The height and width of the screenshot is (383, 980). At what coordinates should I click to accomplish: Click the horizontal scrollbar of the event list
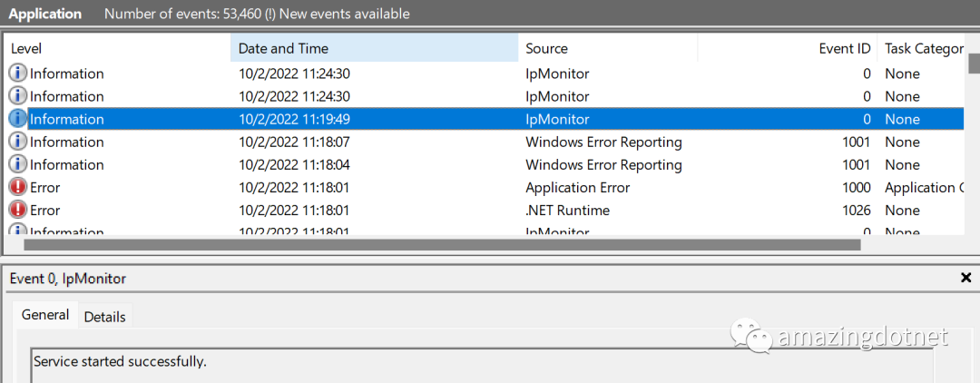click(x=441, y=244)
